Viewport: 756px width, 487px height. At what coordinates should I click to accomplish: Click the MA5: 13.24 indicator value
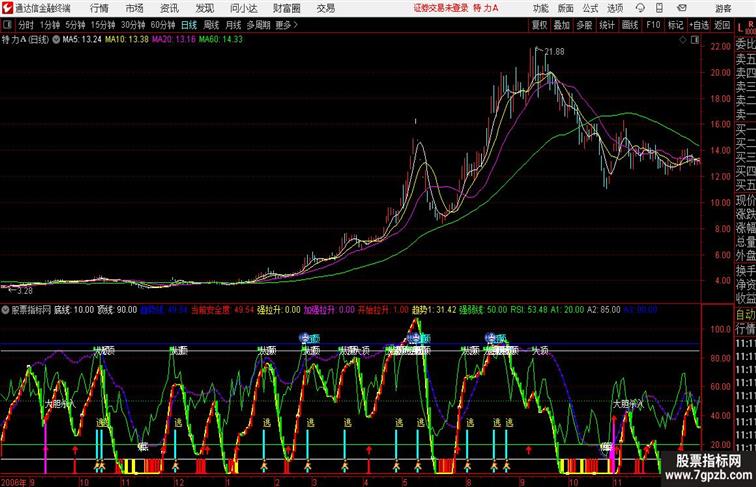tap(82, 40)
